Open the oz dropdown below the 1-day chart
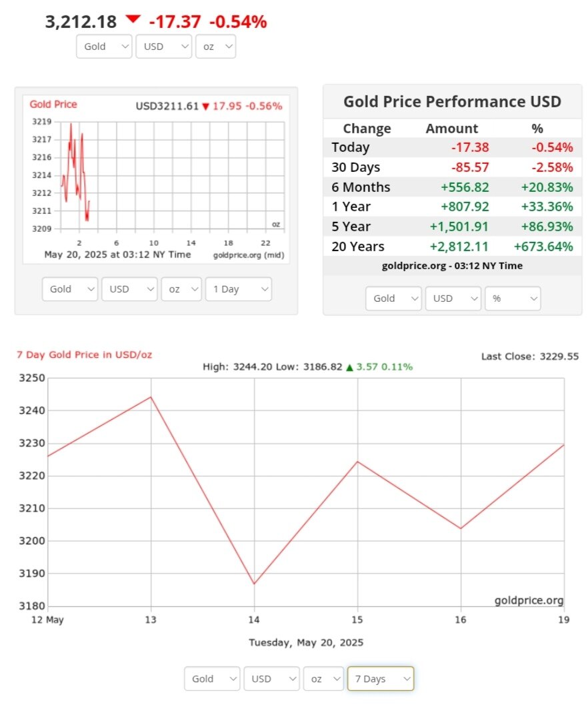588x705 pixels. click(x=181, y=289)
